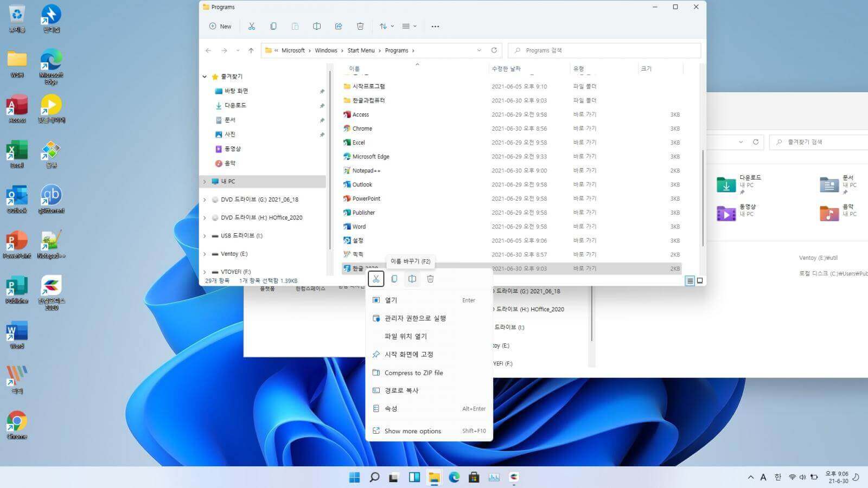Open the recent locations chevron beside Forward
Screen dimensions: 868x488
[238, 50]
